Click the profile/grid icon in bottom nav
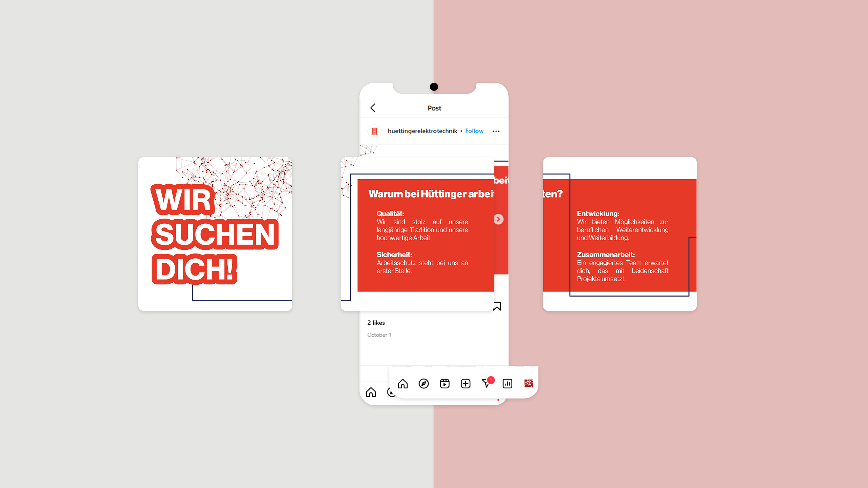This screenshot has height=488, width=868. (x=528, y=384)
